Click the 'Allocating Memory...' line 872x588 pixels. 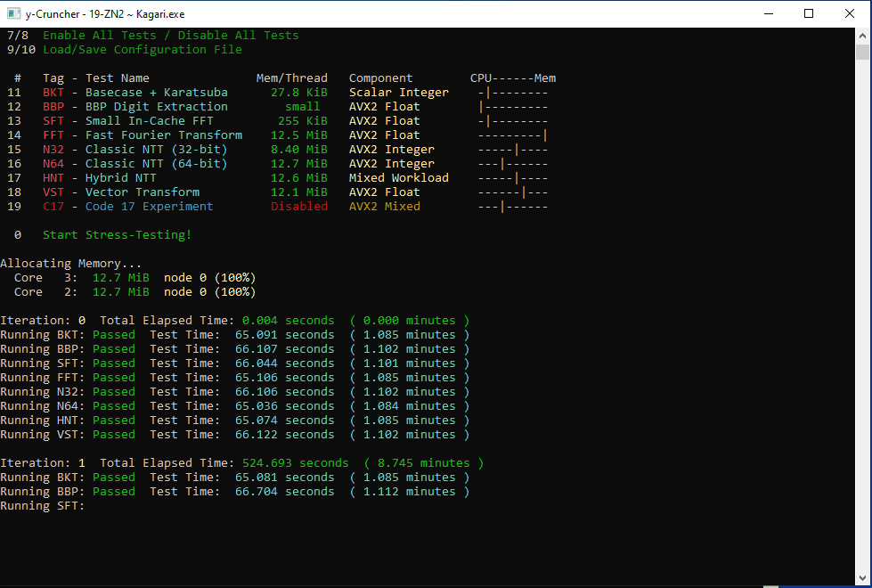71,263
